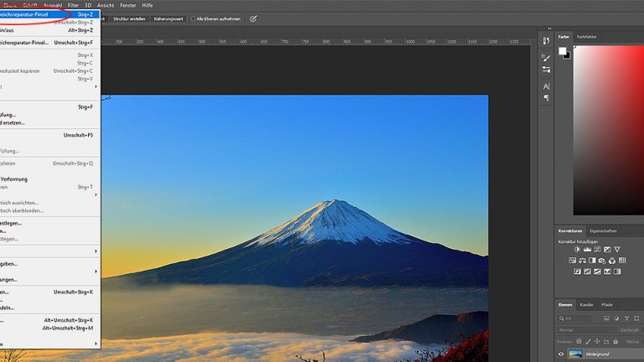The height and width of the screenshot is (362, 644).
Task: Choose the Umschalt+Strg+K color settings entry
Action: 49,292
